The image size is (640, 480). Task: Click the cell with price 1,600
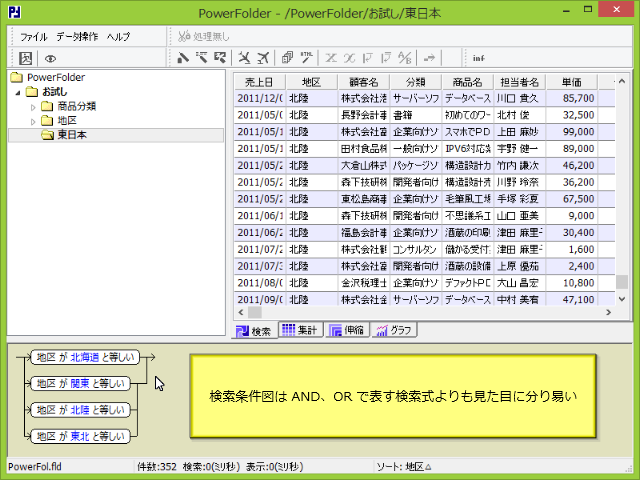tap(572, 249)
